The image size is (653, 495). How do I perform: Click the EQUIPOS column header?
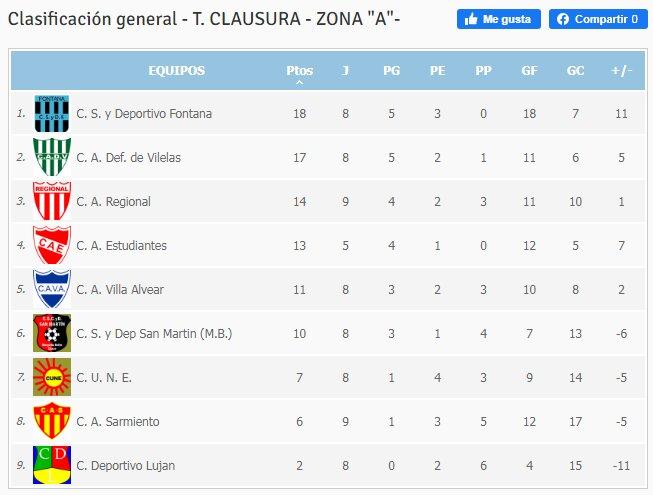click(177, 71)
